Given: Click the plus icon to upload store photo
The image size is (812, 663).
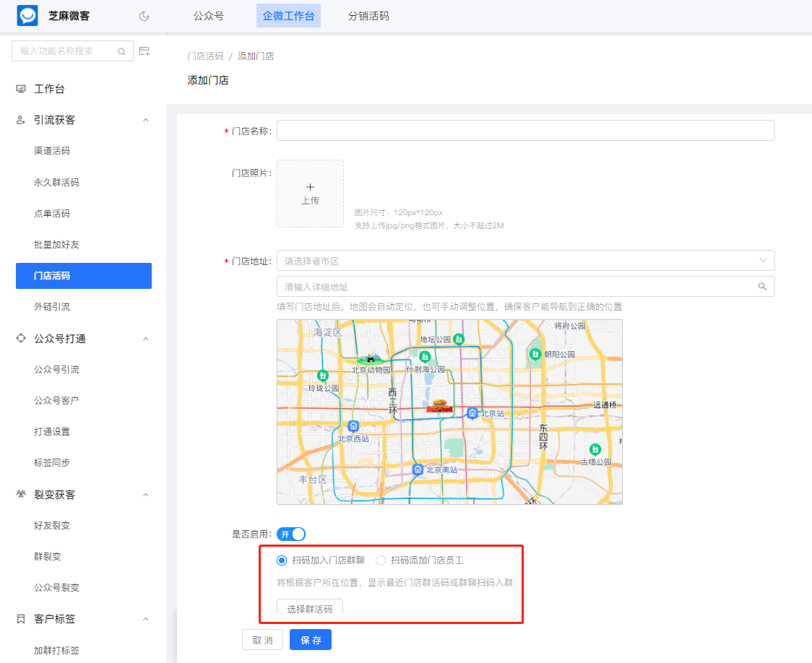Looking at the screenshot, I should [x=310, y=187].
